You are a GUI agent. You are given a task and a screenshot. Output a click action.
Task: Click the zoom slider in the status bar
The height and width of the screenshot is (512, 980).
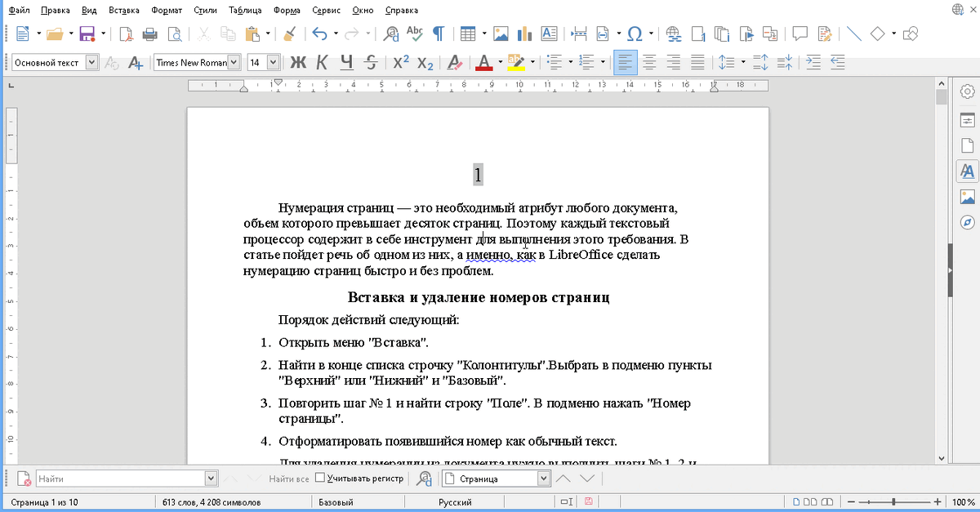896,501
